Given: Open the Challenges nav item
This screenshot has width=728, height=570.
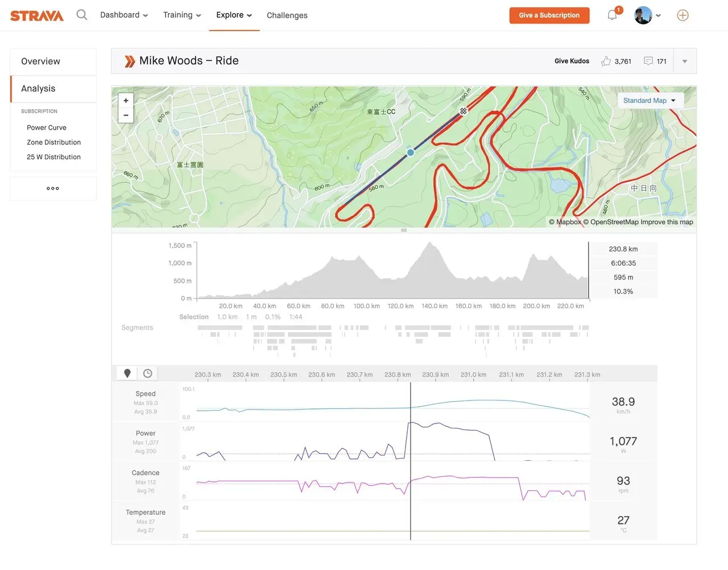Looking at the screenshot, I should pos(287,15).
